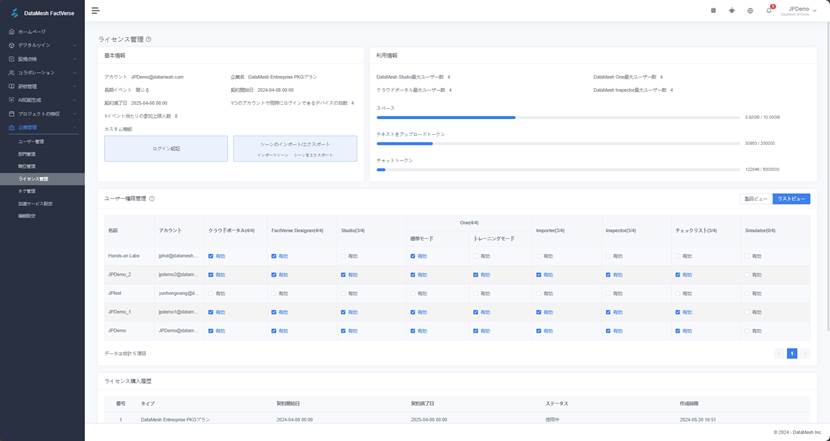Image resolution: width=830 pixels, height=441 pixels.
Task: Click the help icon next to ユーザー権限管理
Action: click(x=152, y=199)
